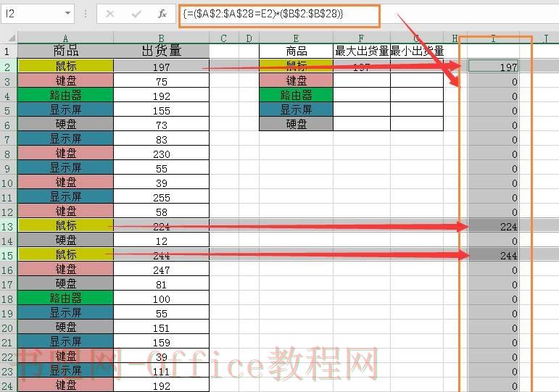Click empty cell G6 beside 硬盘
Image resolution: width=559 pixels, height=392 pixels.
[417, 124]
